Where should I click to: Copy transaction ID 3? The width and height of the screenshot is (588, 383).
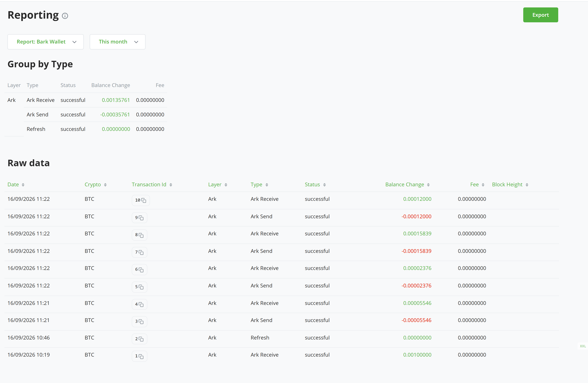point(141,321)
